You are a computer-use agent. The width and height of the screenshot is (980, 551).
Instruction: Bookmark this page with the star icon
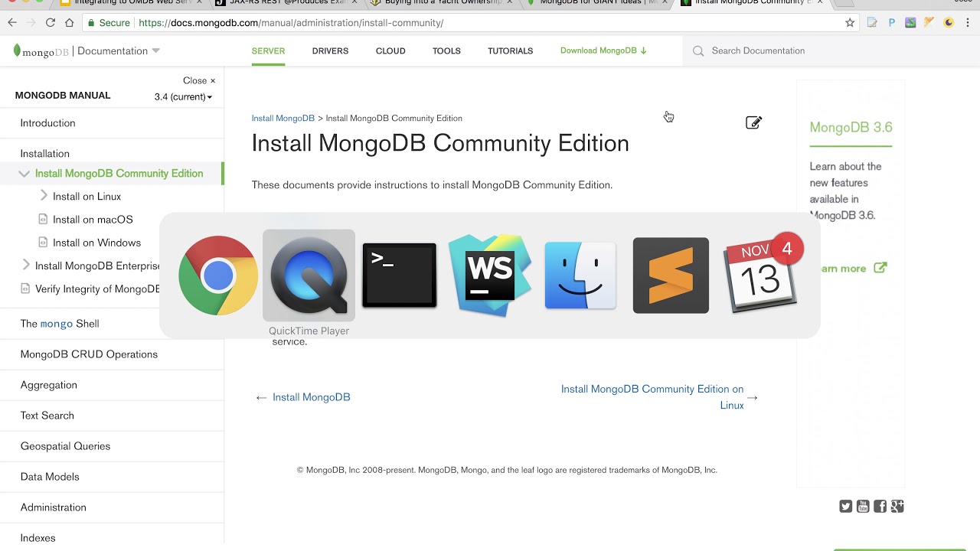tap(850, 23)
